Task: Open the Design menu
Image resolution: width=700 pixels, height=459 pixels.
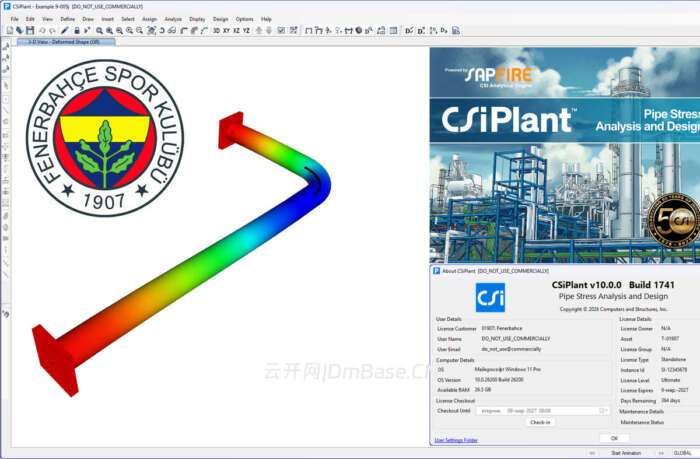Action: point(220,19)
